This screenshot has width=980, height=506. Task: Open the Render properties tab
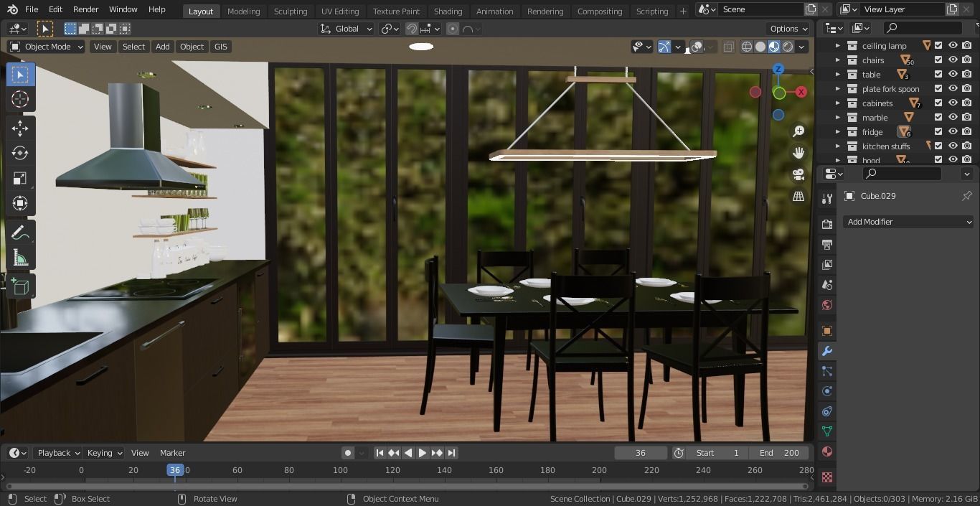click(x=827, y=225)
